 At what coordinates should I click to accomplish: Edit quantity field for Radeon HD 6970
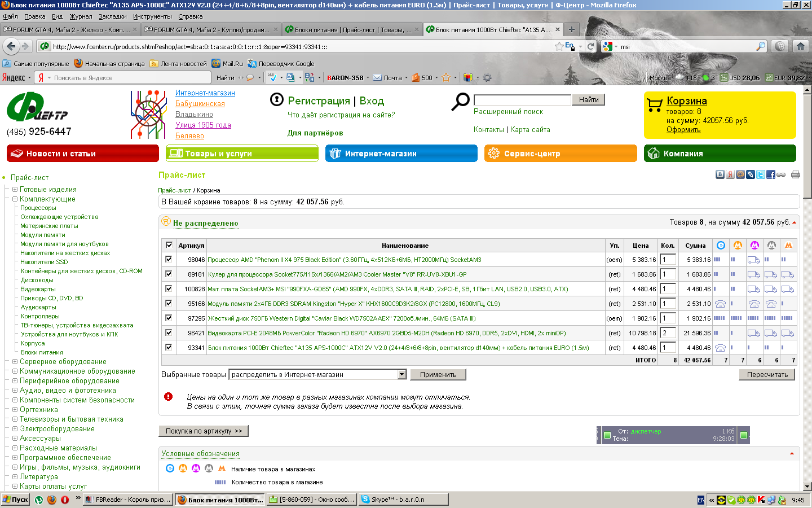(x=668, y=332)
